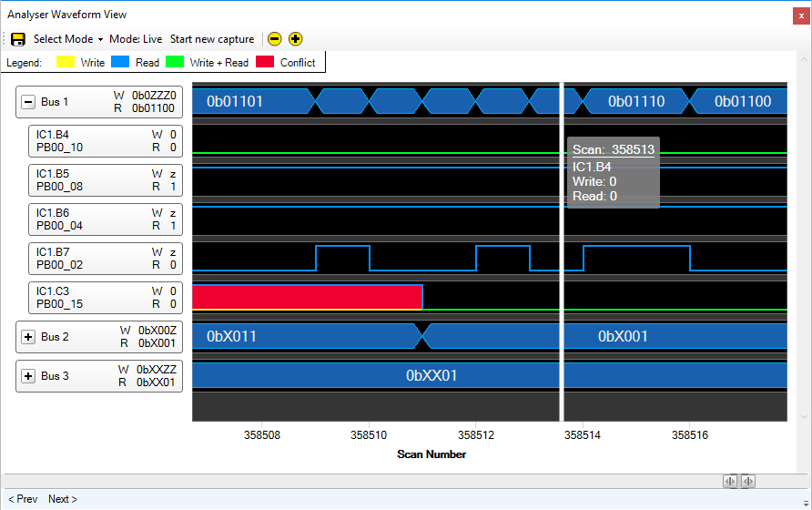Expand Bus 3 with the plus box

coord(28,376)
